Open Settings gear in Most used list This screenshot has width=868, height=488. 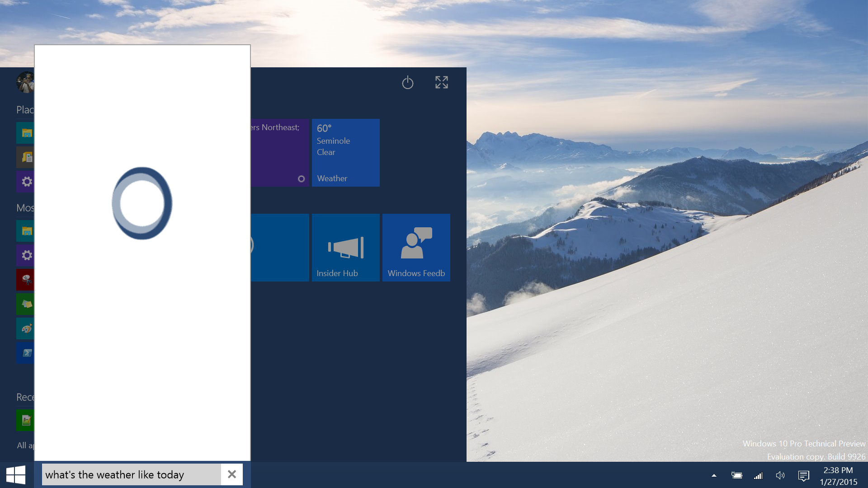coord(25,255)
